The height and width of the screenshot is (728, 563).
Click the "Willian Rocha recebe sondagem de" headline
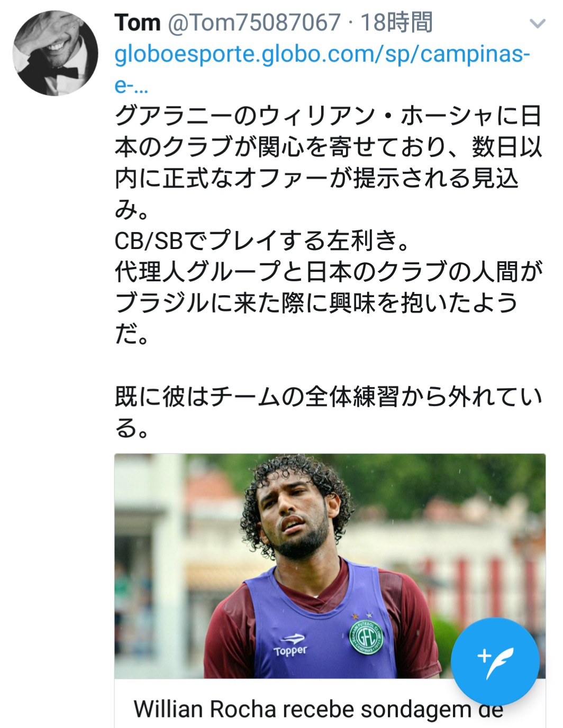pos(317,709)
